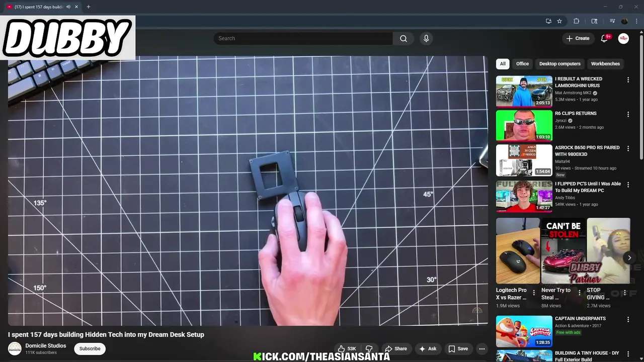This screenshot has height=362, width=644.
Task: Open the I Rebuilt a Wrecked Lamborghini title
Action: tap(579, 82)
